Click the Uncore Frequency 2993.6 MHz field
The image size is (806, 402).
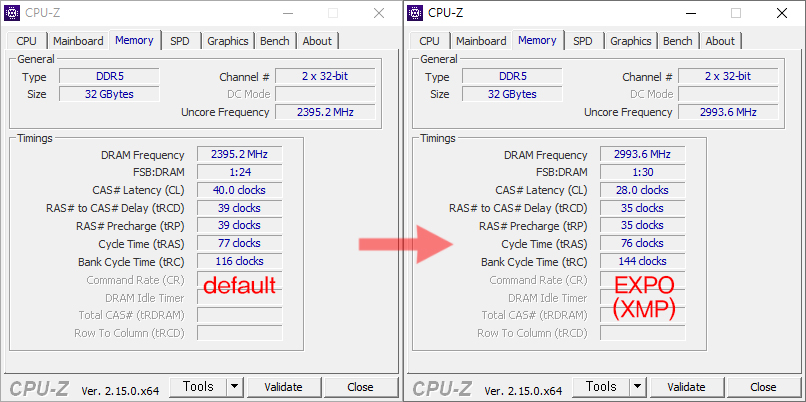click(x=728, y=112)
